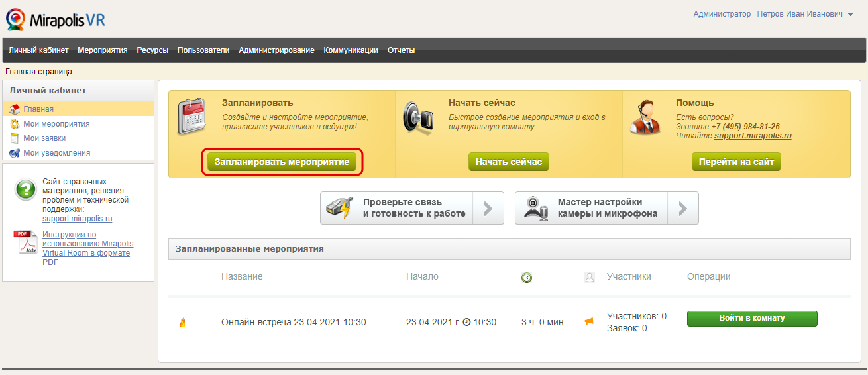Open support.mirapolis.ru link in Помощь panel

753,136
